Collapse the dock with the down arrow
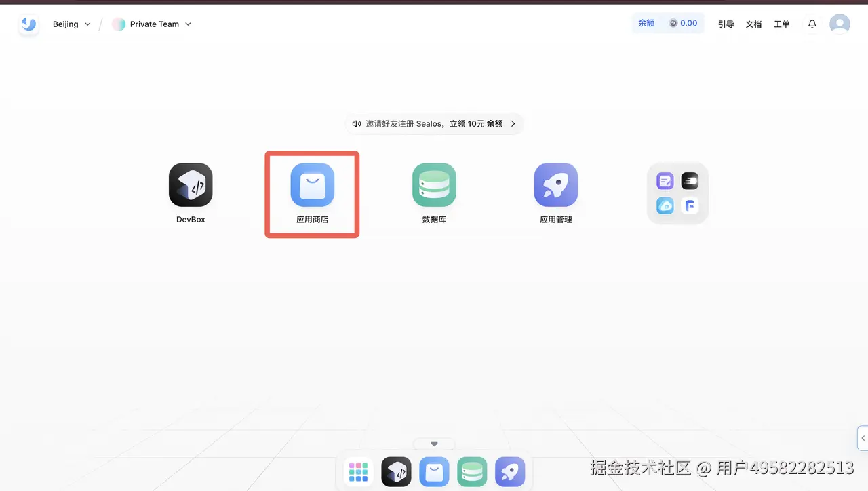This screenshot has width=868, height=491. [x=435, y=444]
